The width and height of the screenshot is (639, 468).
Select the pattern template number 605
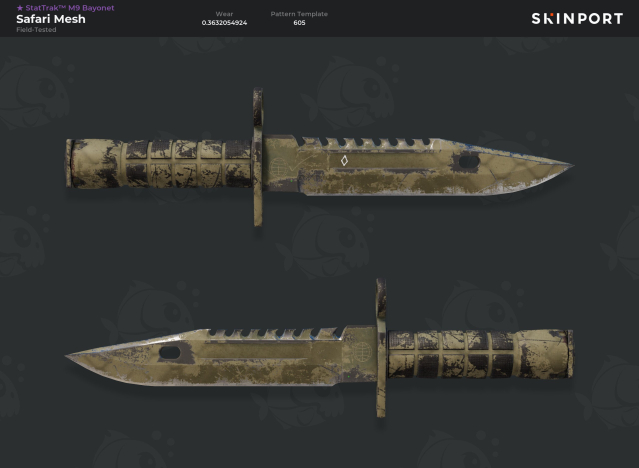point(299,23)
